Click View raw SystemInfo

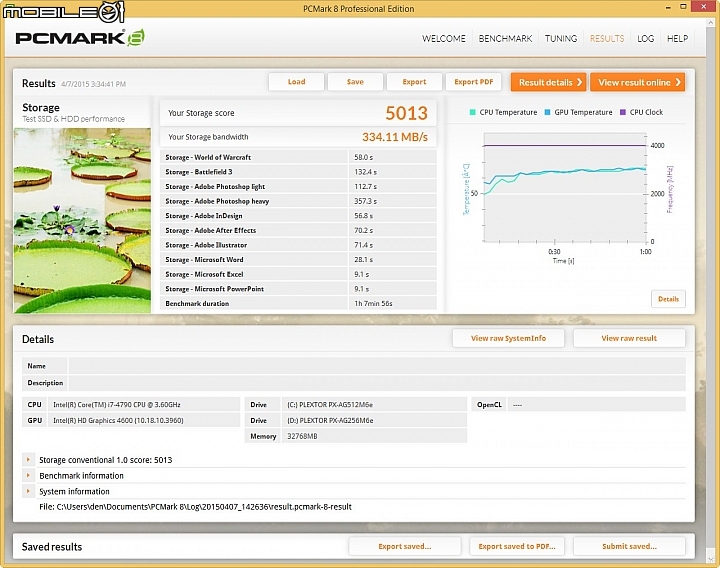tap(508, 338)
